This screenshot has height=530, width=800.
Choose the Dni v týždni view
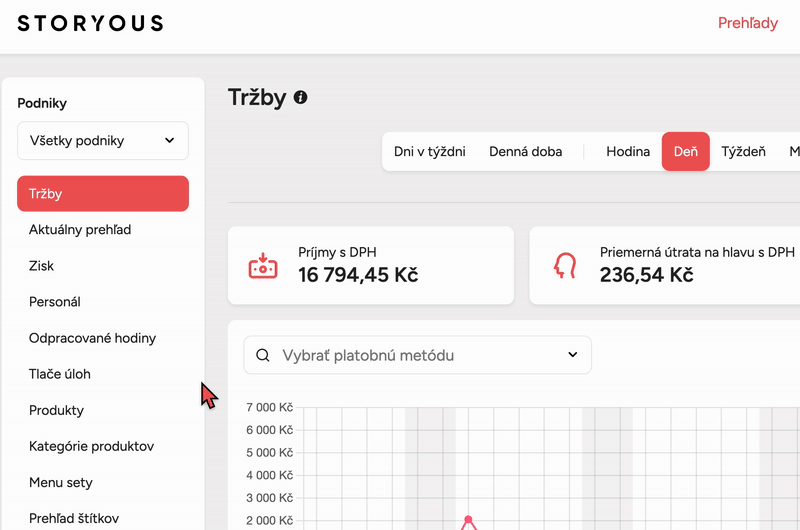click(x=430, y=152)
